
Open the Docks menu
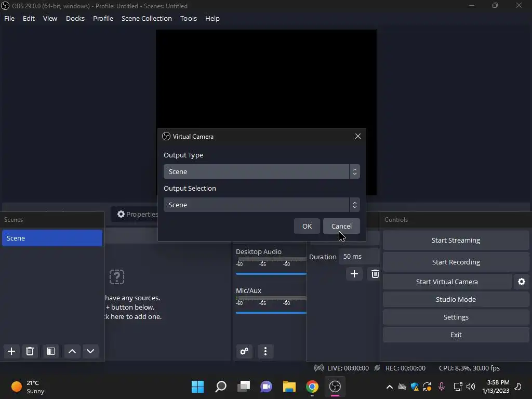(75, 18)
